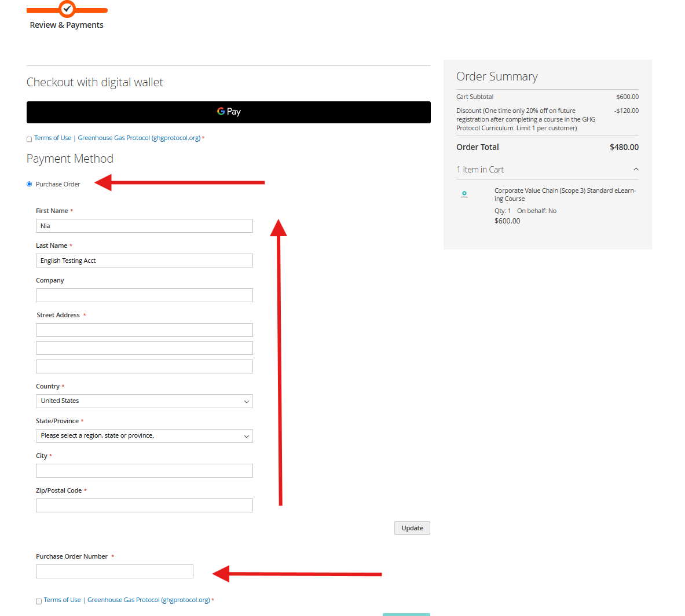
Task: Open the bottom Greenhouse Gas Protocol link
Action: click(x=148, y=600)
